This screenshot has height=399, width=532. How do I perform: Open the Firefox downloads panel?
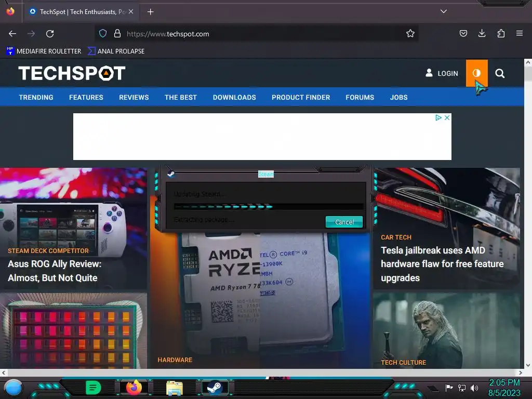click(482, 33)
